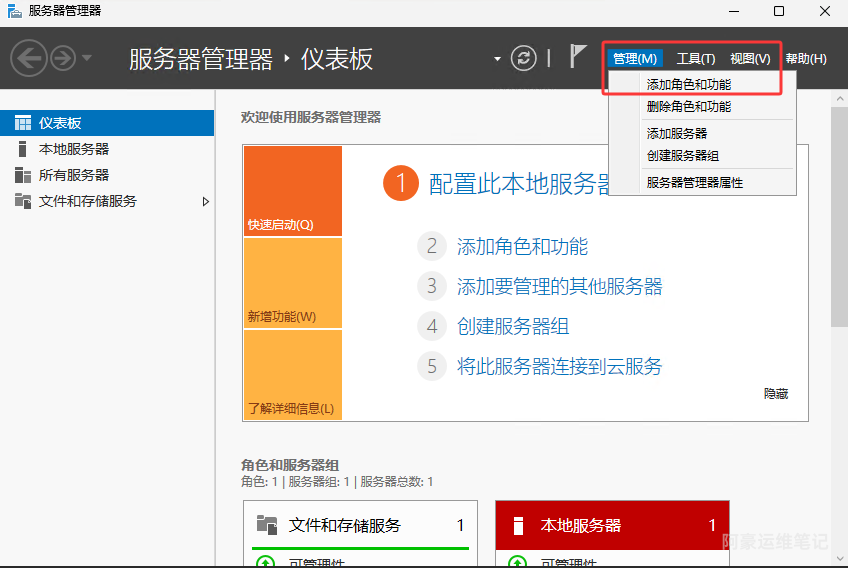
Task: Click the 新增功能(W) tile
Action: tap(293, 283)
